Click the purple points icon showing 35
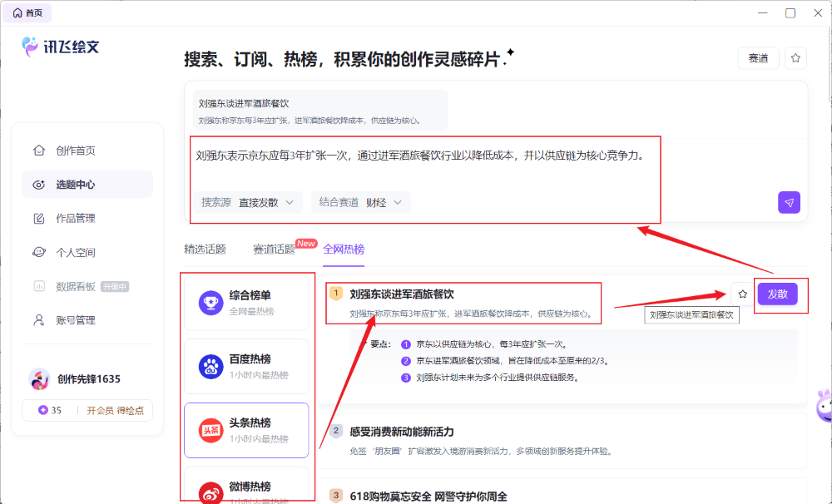This screenshot has width=832, height=504. pyautogui.click(x=43, y=410)
